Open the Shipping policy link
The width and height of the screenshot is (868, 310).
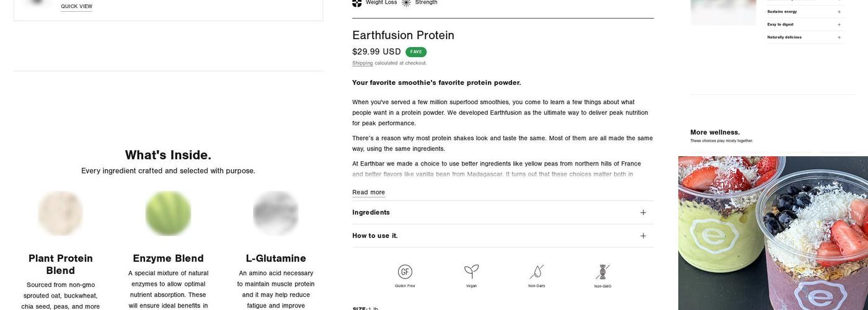click(362, 63)
